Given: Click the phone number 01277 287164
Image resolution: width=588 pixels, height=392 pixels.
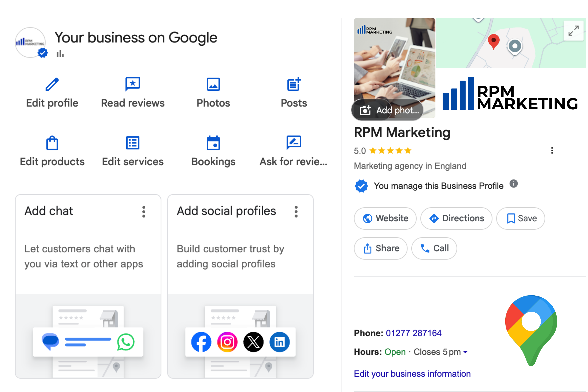Looking at the screenshot, I should [x=414, y=333].
